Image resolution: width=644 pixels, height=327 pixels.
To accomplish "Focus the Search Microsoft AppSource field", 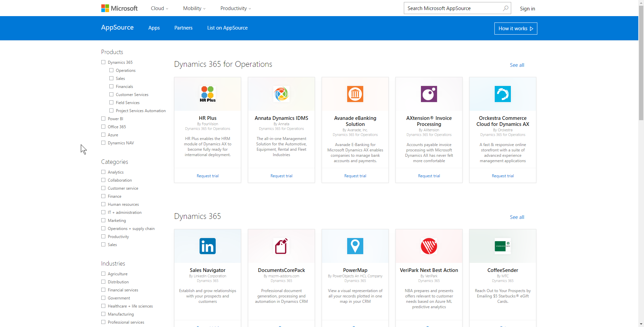I will click(453, 8).
